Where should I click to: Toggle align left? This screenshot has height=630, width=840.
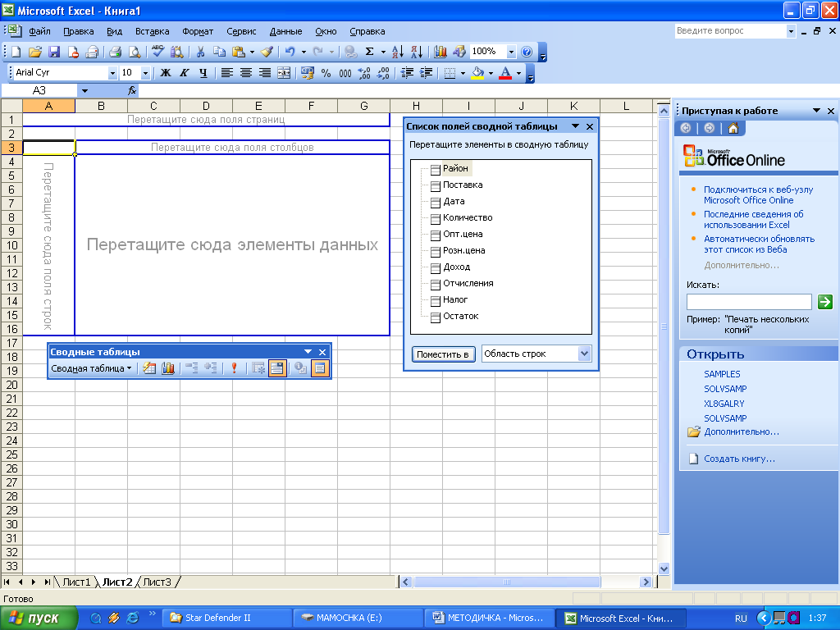point(227,73)
